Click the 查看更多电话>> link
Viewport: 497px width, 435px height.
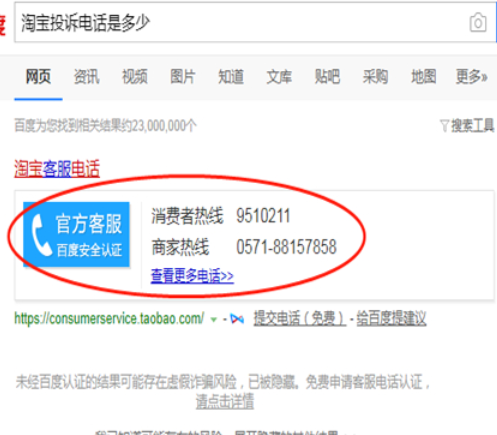(x=192, y=276)
